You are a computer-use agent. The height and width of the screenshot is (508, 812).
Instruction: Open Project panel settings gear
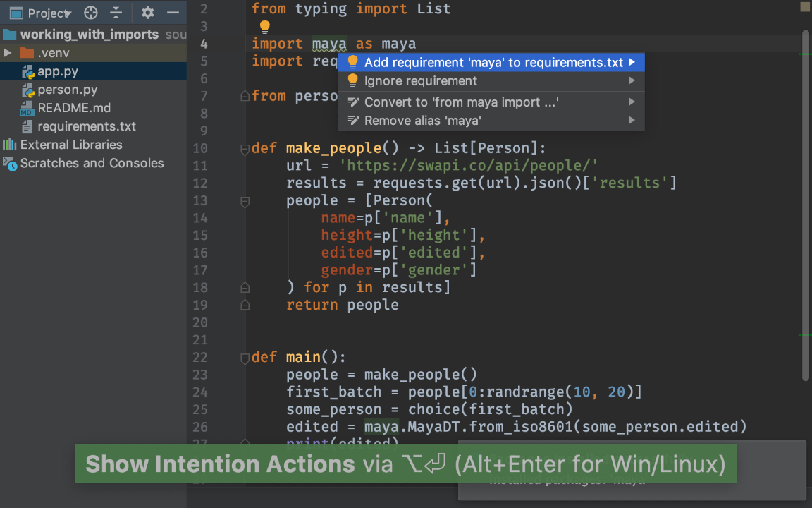point(147,13)
